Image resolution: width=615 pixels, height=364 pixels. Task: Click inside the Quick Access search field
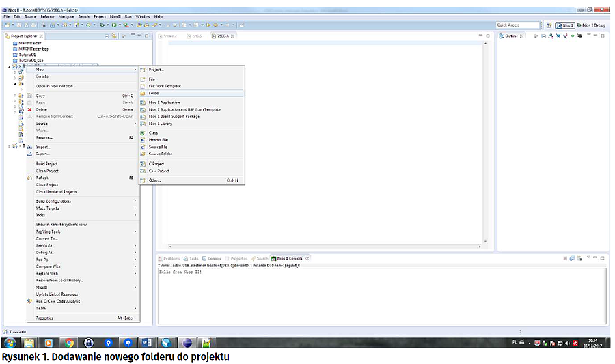[517, 25]
